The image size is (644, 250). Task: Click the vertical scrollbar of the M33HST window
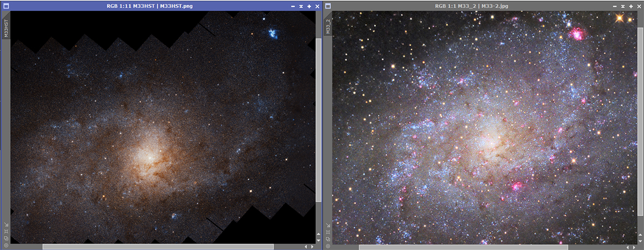(x=319, y=121)
